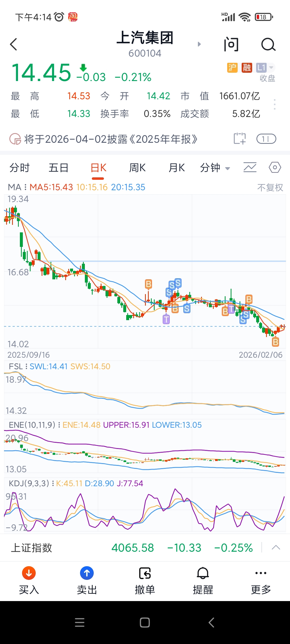Tap the 换手率 0.35% value
Viewport: 290px width, 644px height.
coord(157,114)
